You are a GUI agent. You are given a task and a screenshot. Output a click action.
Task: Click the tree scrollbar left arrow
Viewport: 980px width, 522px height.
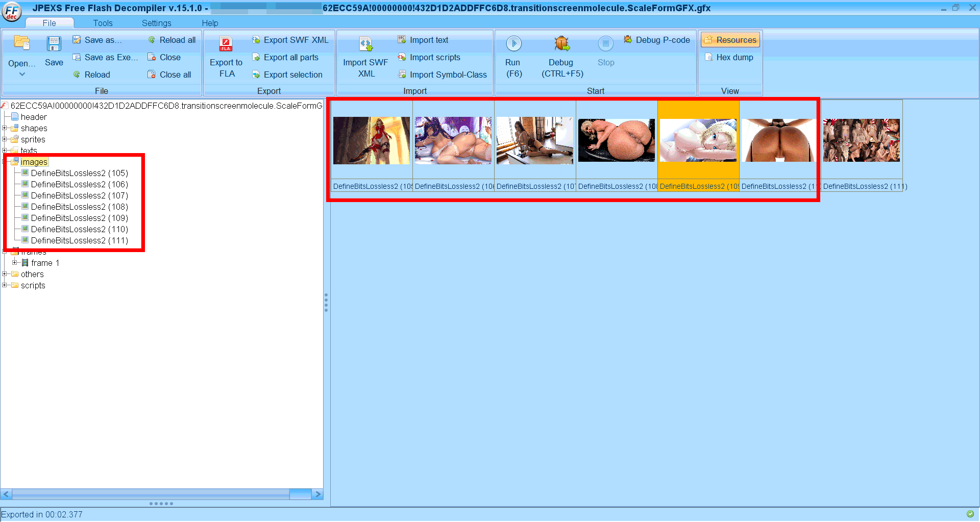tap(6, 494)
